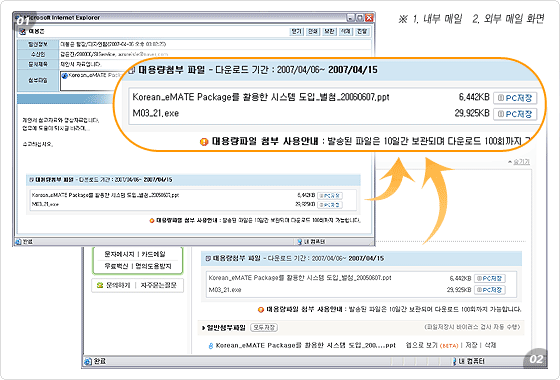Toggle the 대용량첨부 파일 header icon in window 02
The image size is (560, 380).
[x=208, y=258]
